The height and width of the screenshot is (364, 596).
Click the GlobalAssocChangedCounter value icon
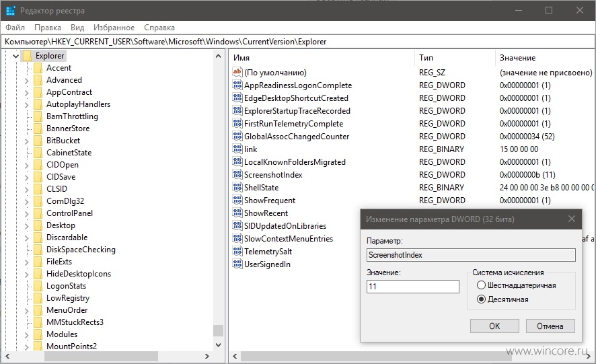tap(237, 136)
